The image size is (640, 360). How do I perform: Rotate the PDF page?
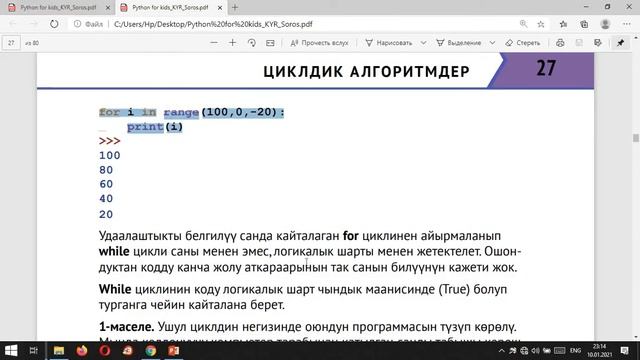click(x=251, y=43)
